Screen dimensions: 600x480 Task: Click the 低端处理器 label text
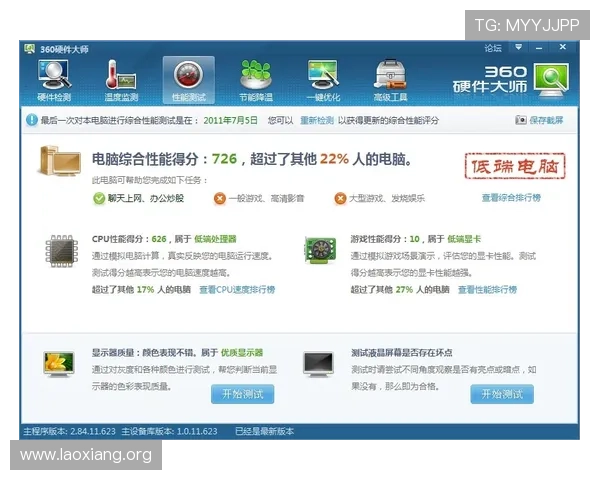(x=215, y=239)
